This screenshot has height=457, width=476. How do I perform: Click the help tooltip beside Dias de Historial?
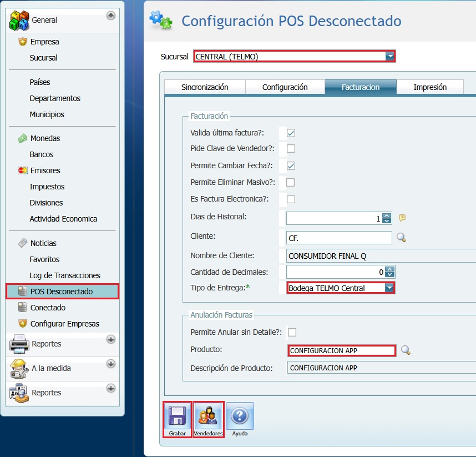[x=402, y=218]
